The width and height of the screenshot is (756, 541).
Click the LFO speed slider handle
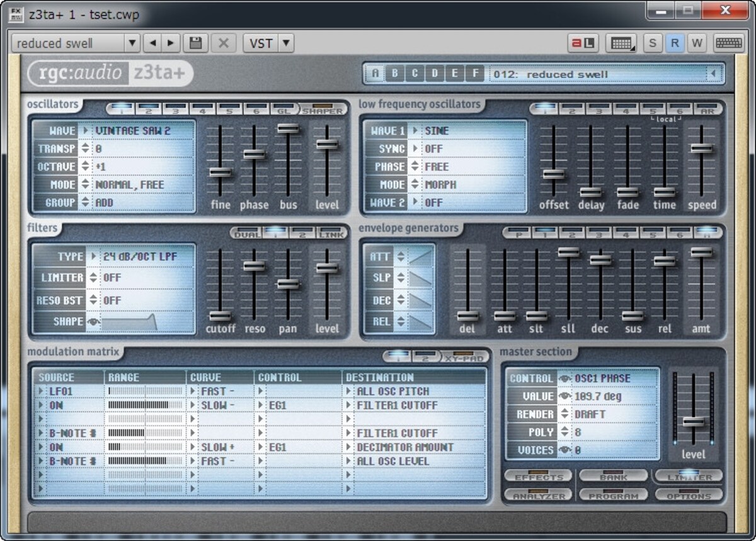[x=702, y=148]
